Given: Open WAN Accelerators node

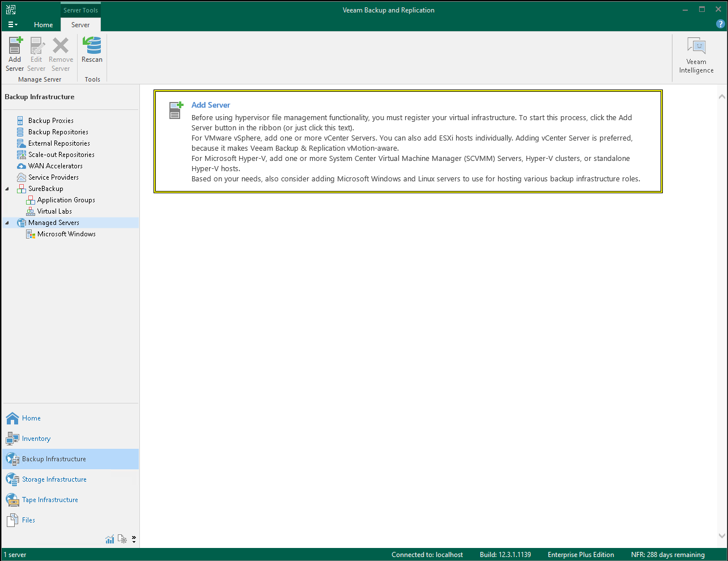Looking at the screenshot, I should [x=55, y=166].
